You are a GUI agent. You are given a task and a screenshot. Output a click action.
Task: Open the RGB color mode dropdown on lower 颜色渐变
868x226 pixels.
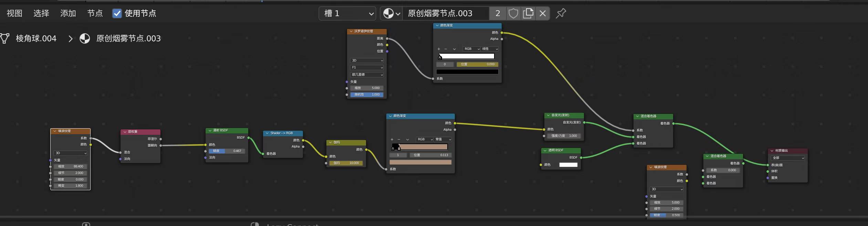pos(425,139)
